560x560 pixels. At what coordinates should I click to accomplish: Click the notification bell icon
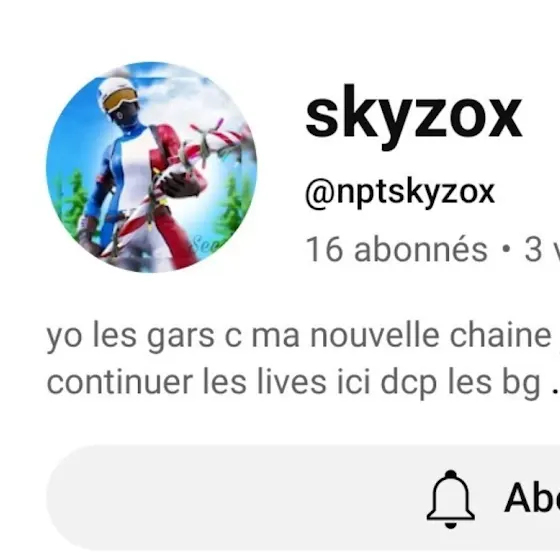[x=451, y=499]
